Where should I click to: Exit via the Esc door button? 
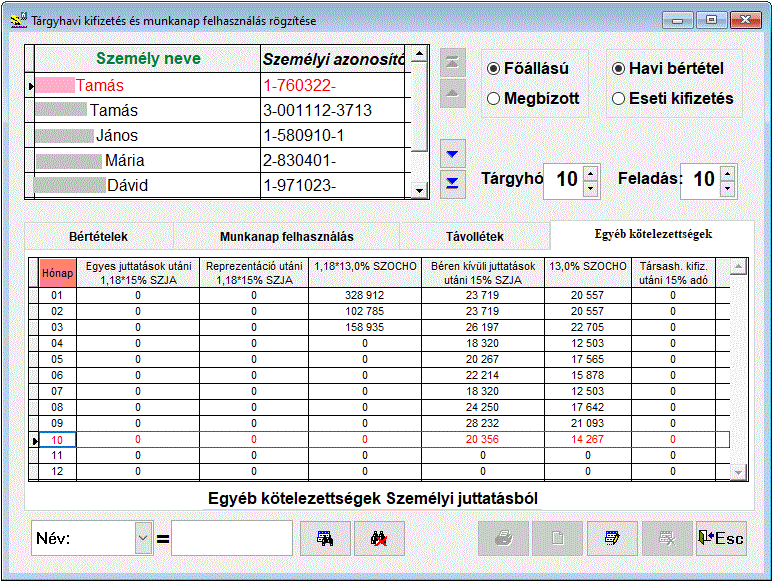coord(721,539)
